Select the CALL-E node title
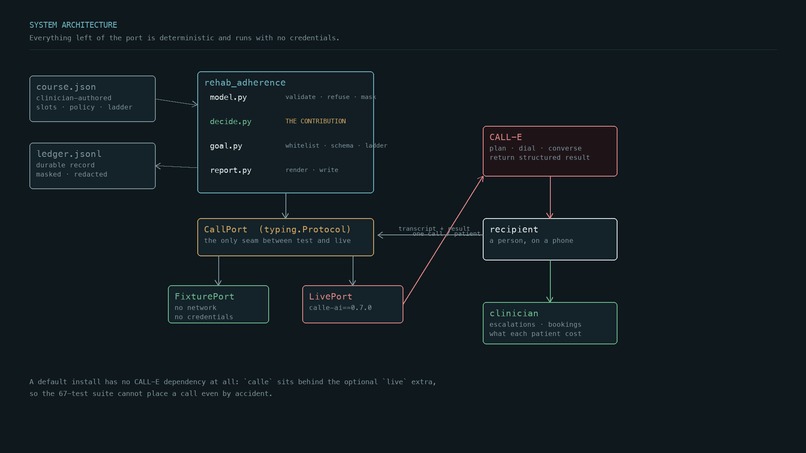806x453 pixels. [x=505, y=137]
